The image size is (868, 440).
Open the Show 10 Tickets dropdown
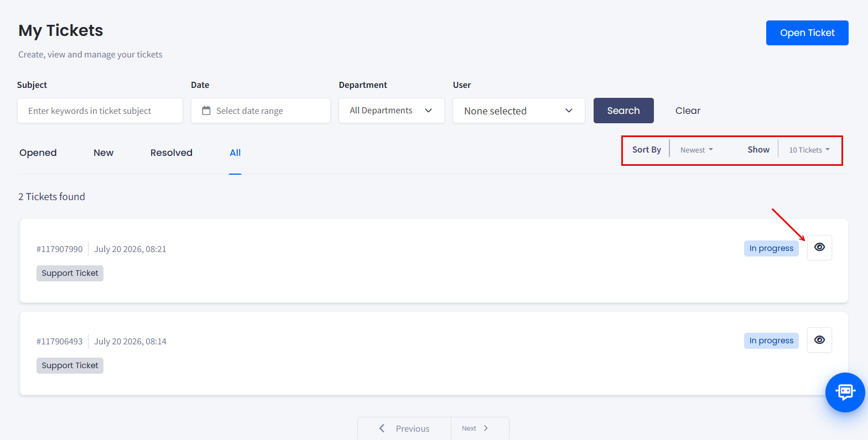click(x=809, y=150)
